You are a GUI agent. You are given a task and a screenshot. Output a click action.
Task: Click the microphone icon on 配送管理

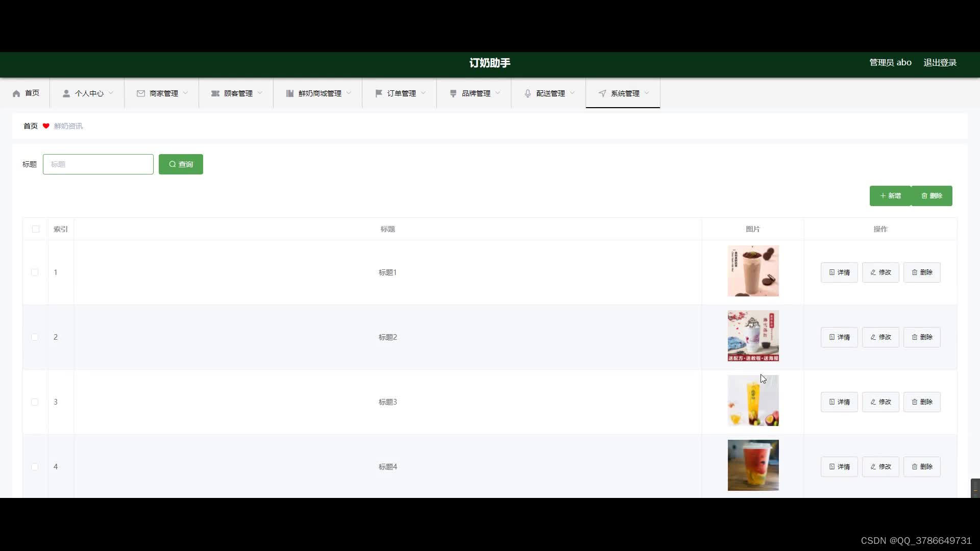(528, 93)
